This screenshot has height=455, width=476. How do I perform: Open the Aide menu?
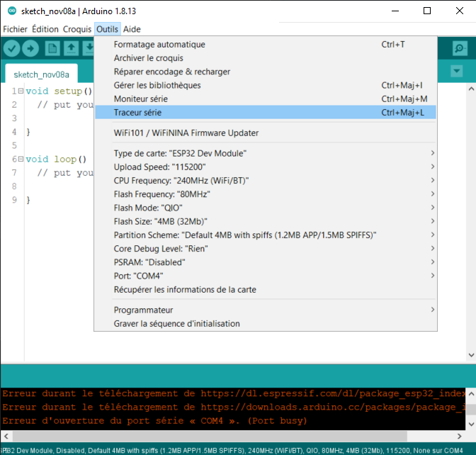coord(132,29)
